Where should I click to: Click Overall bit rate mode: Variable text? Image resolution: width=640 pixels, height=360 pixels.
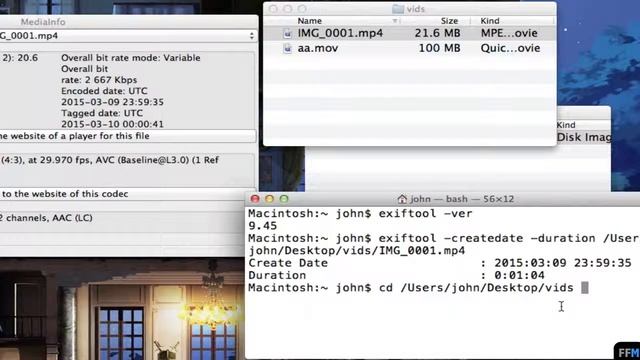(131, 58)
